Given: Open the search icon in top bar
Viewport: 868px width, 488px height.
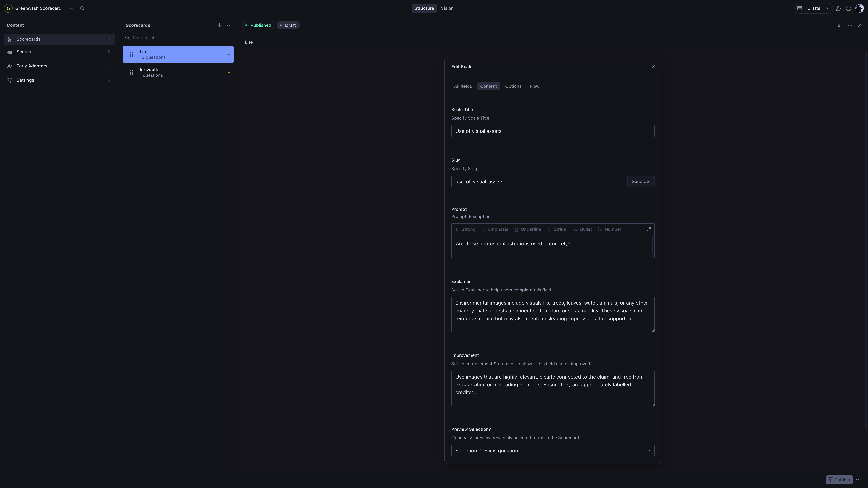Looking at the screenshot, I should pyautogui.click(x=82, y=8).
